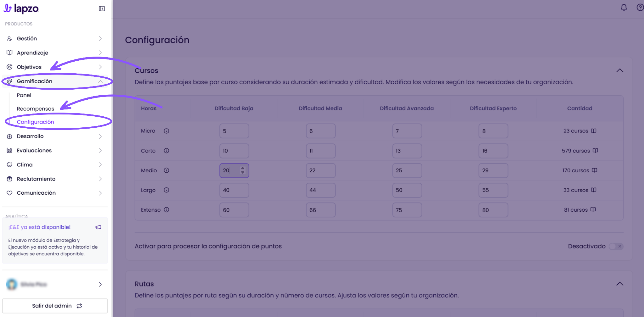
Task: Open the book icon beside 33 cursos
Action: [594, 190]
